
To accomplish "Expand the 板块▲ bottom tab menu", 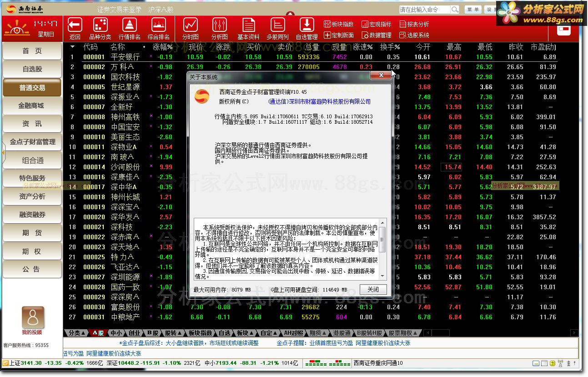I will (x=246, y=333).
